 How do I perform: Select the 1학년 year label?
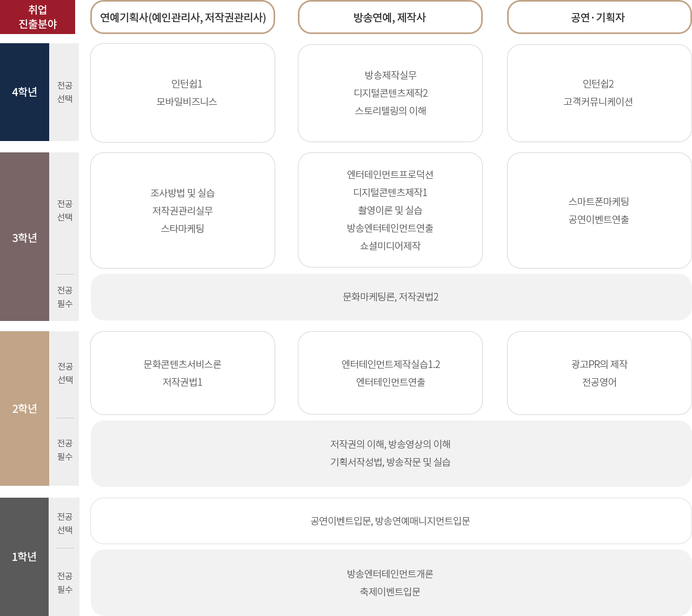(x=24, y=555)
